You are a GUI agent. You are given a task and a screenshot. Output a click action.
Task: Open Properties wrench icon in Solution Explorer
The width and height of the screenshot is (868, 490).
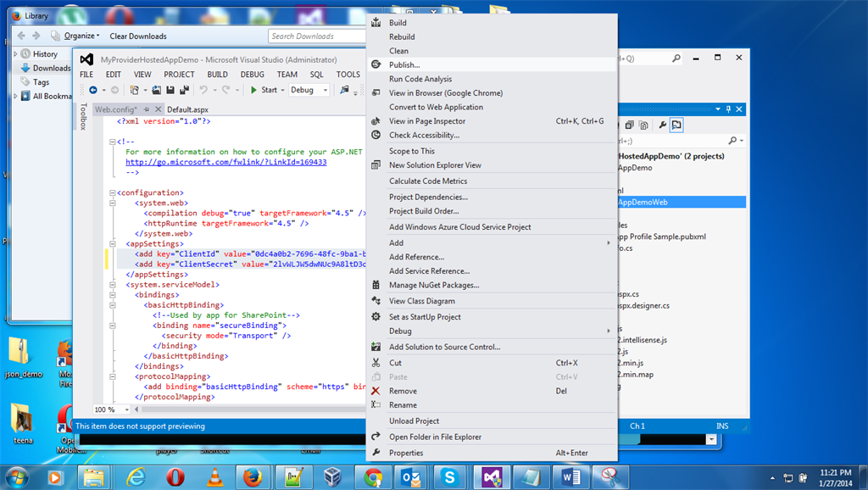pyautogui.click(x=662, y=125)
